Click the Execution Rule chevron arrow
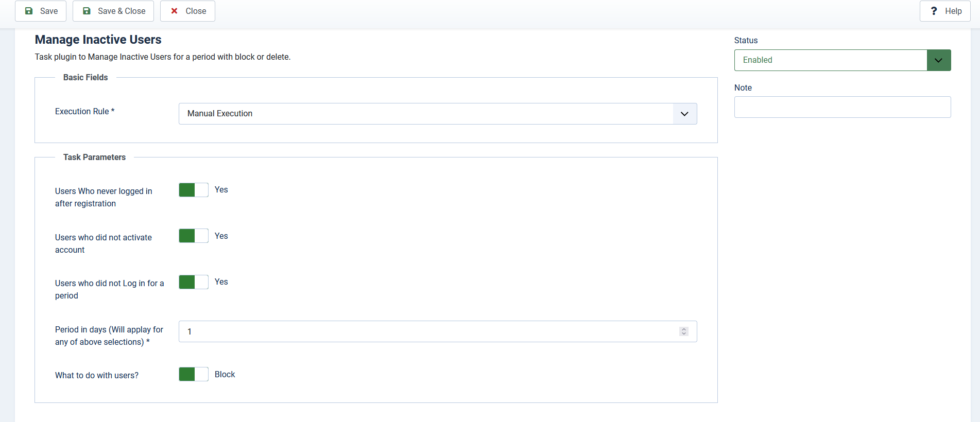This screenshot has height=422, width=980. 684,114
